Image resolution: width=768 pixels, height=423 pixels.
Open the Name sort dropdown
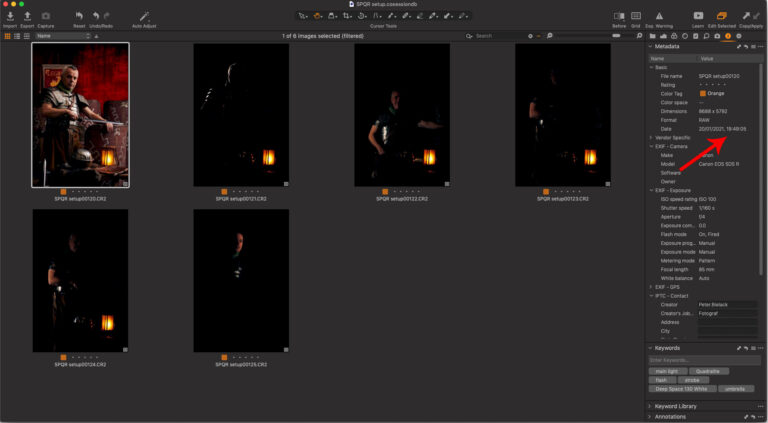pyautogui.click(x=63, y=36)
